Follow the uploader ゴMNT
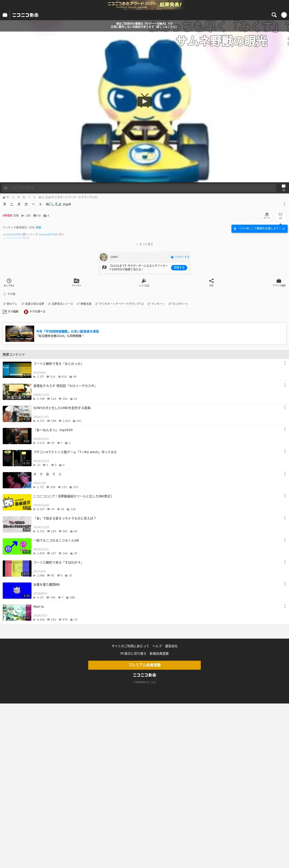 180,257
